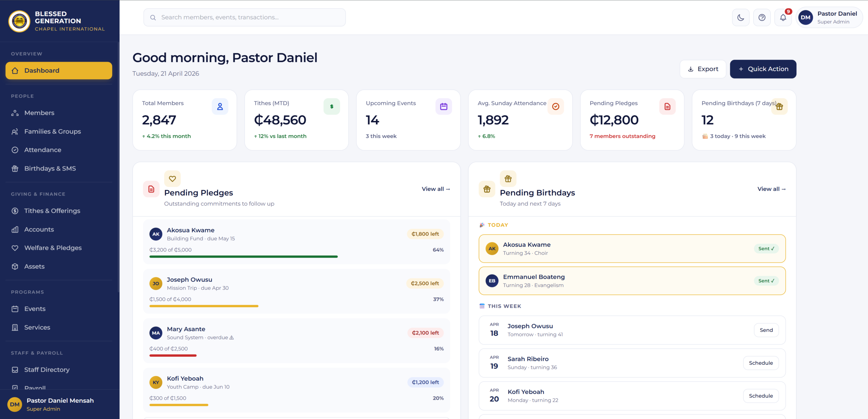Open Welfare & Pledges section

(59, 248)
